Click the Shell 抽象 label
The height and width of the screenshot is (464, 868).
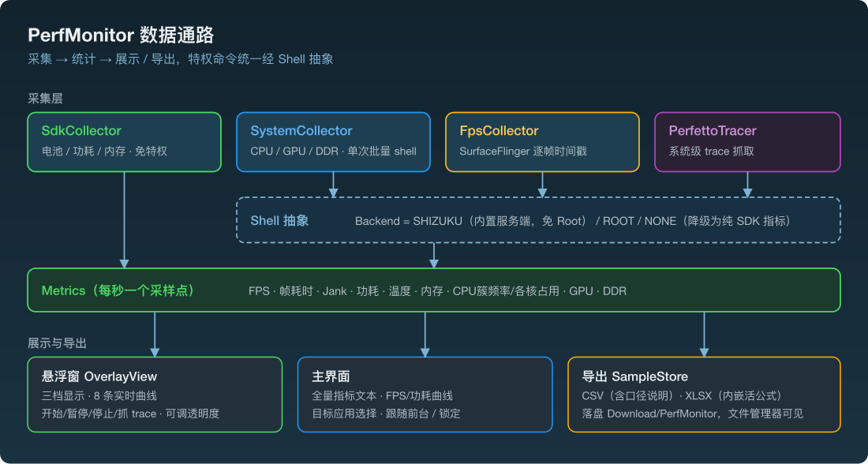tap(279, 220)
